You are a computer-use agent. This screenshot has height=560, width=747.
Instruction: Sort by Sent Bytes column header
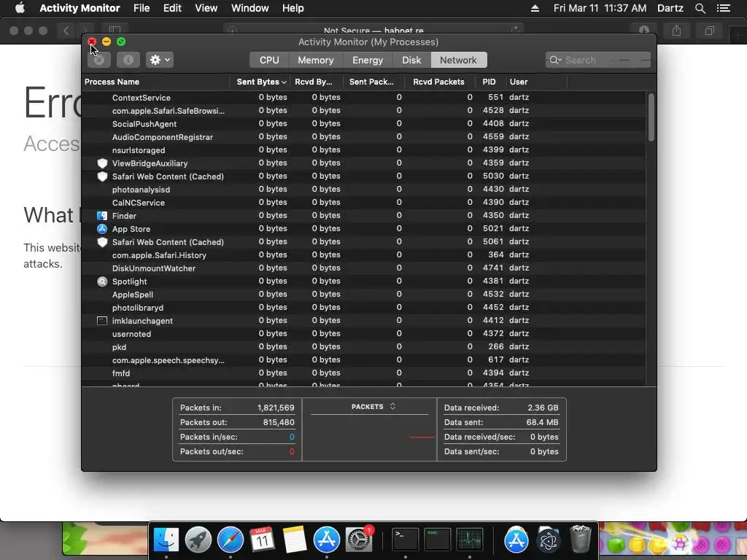pos(261,82)
